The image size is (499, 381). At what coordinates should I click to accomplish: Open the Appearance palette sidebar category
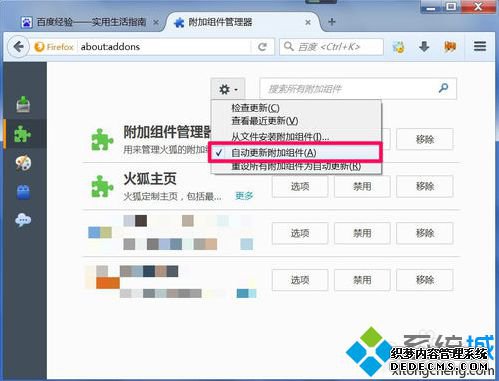tap(23, 163)
